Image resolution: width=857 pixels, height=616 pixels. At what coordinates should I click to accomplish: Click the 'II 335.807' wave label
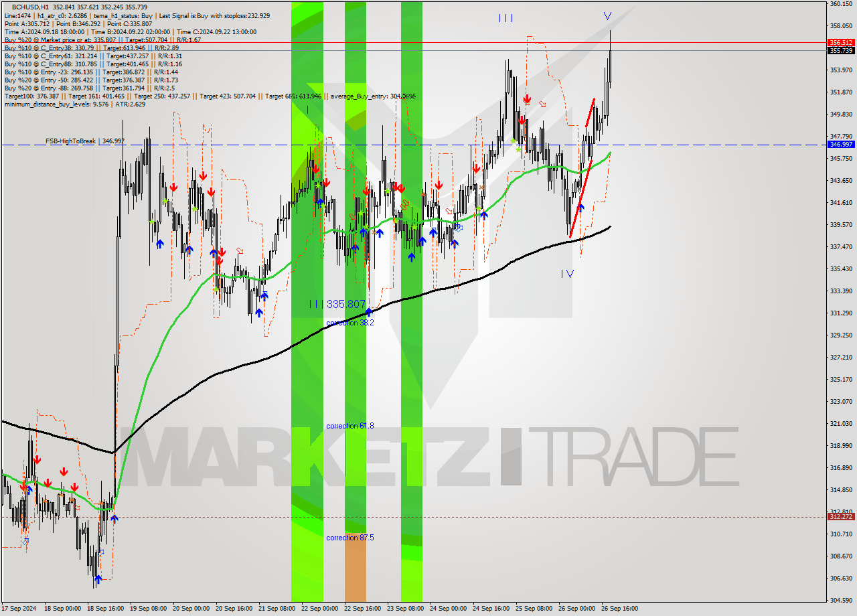click(337, 304)
